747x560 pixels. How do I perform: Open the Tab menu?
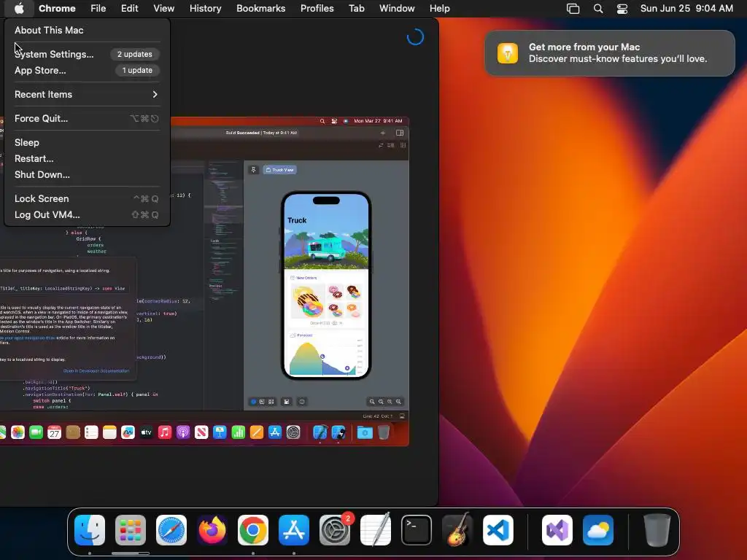click(356, 9)
